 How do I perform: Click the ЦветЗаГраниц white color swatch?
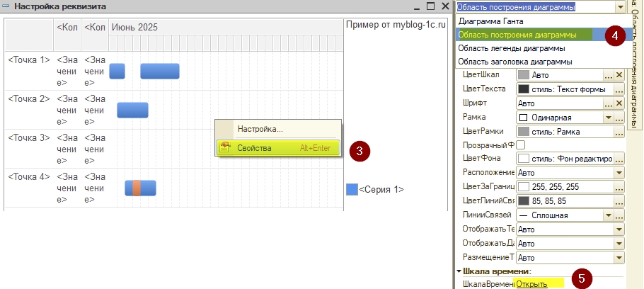coord(523,186)
